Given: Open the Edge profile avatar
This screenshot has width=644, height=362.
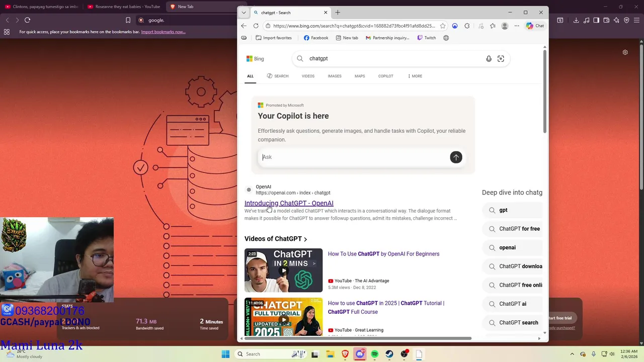Looking at the screenshot, I should (x=505, y=26).
